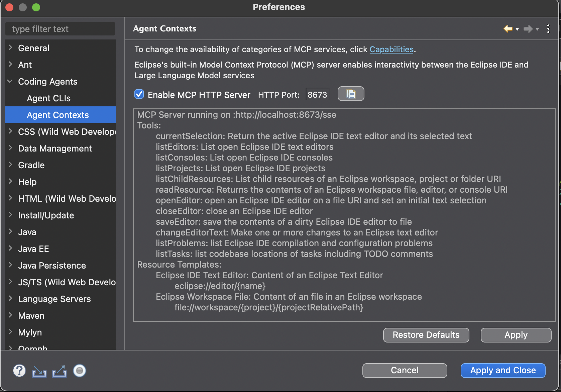The height and width of the screenshot is (392, 561).
Task: Select Agent Contexts preference page
Action: (60, 115)
